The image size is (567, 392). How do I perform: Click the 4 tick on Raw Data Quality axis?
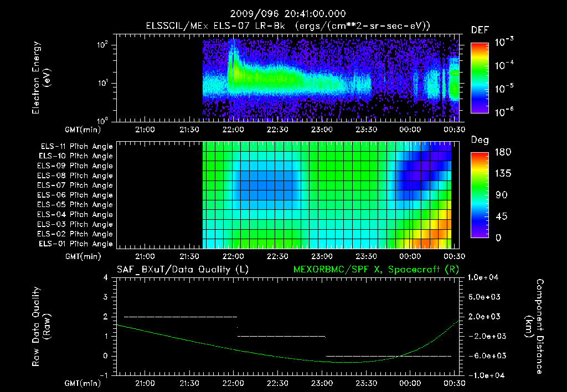pyautogui.click(x=106, y=277)
